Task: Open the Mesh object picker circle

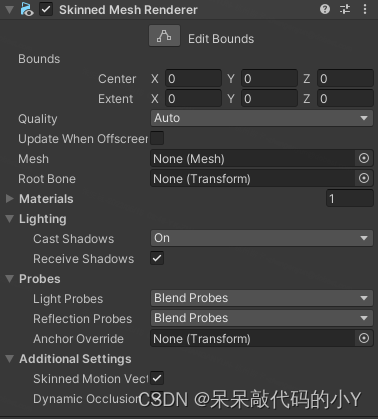Action: click(364, 158)
